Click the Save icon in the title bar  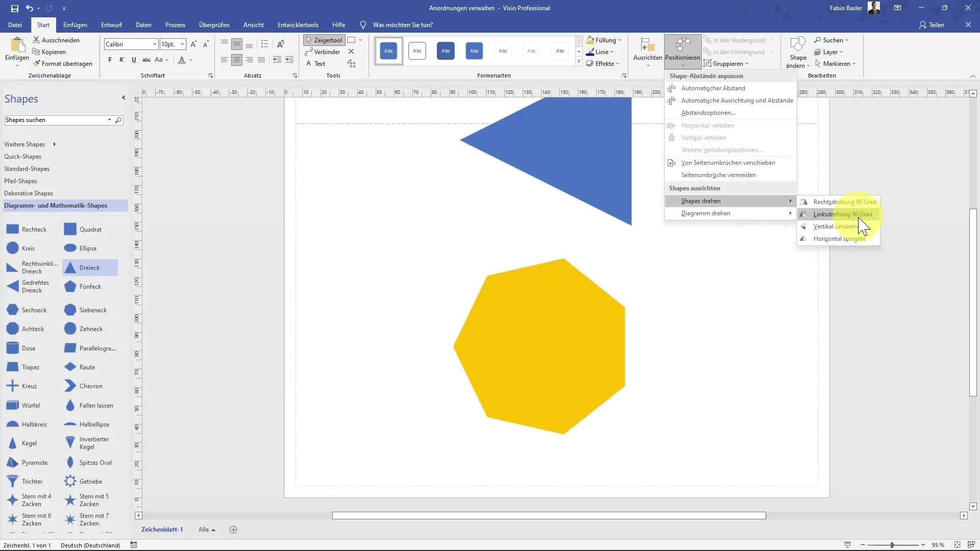click(14, 8)
